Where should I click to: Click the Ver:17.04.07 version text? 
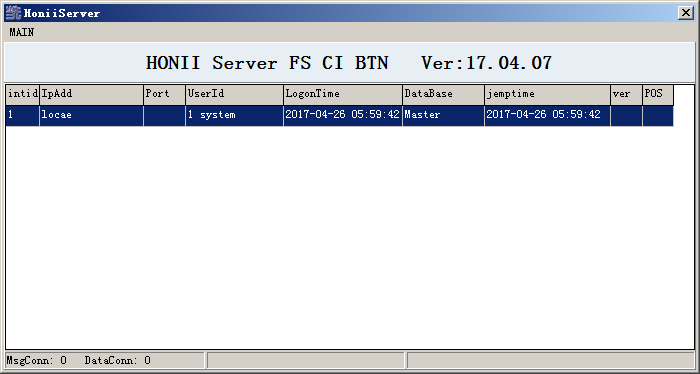tap(487, 63)
